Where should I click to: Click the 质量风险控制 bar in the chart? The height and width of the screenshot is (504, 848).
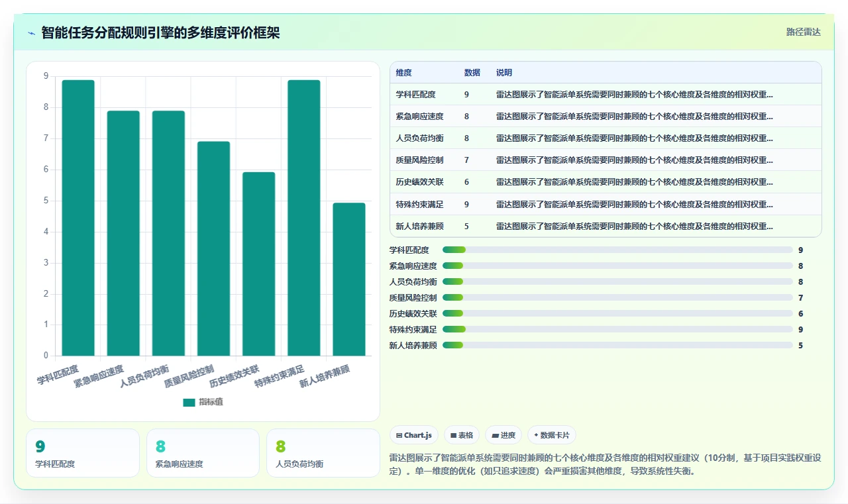tap(213, 249)
